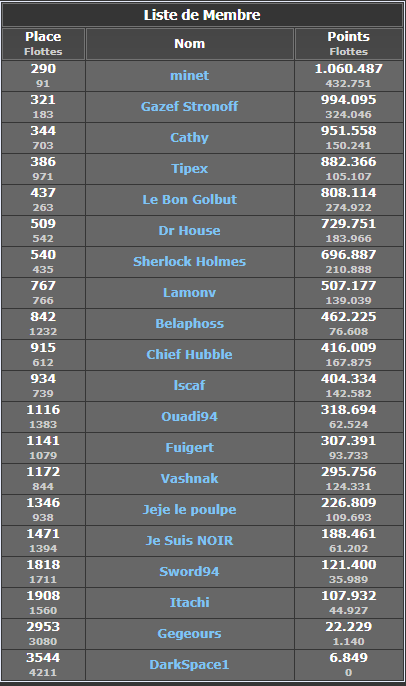
Task: Open Jeje le poulpe's profile
Action: pos(189,510)
